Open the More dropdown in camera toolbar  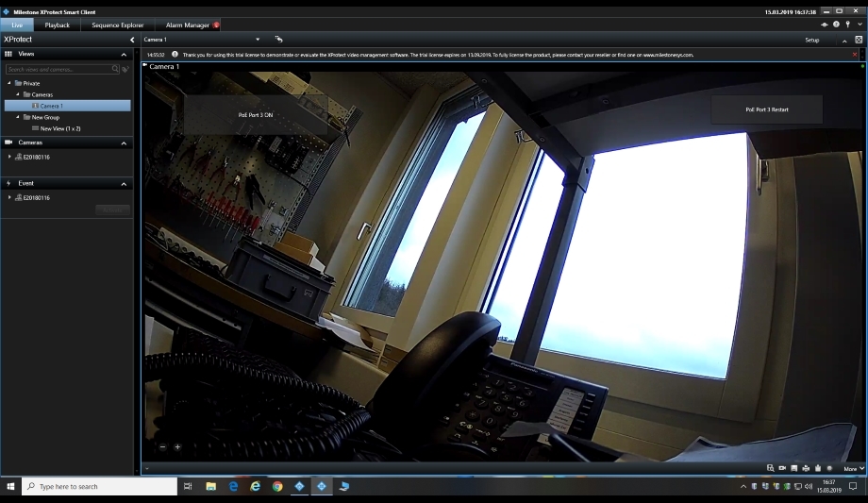pyautogui.click(x=853, y=468)
